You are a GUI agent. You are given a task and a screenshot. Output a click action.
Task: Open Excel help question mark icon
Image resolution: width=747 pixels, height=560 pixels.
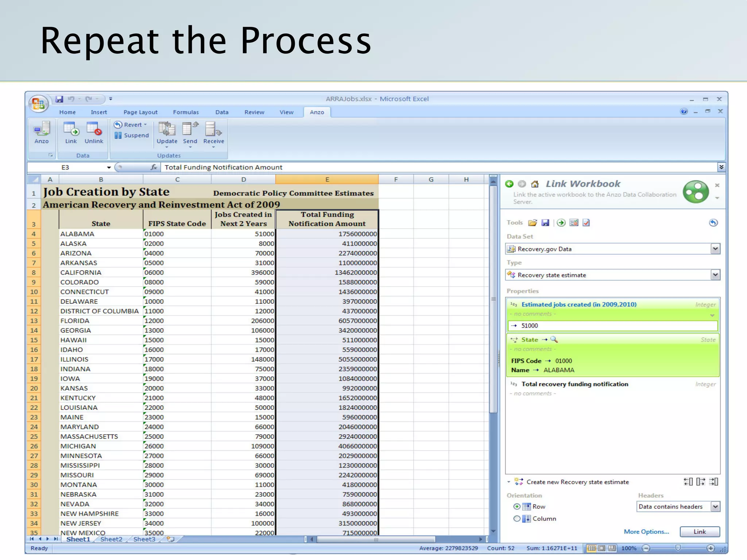[684, 111]
